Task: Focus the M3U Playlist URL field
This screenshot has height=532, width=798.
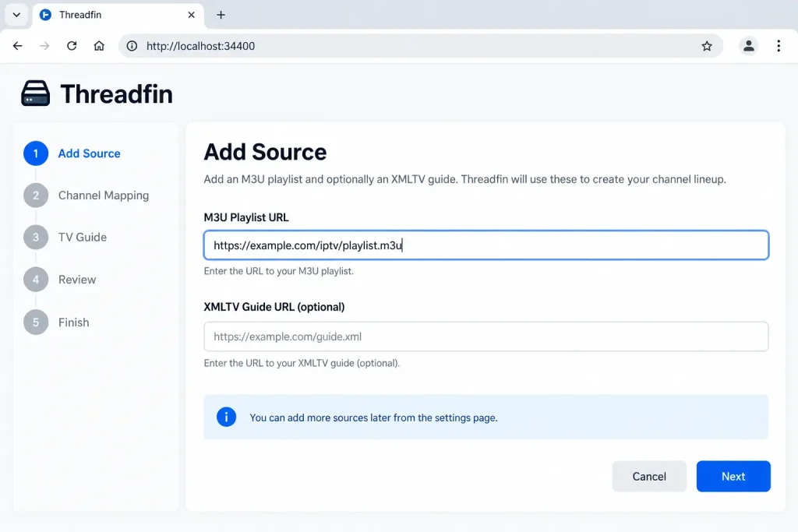Action: (486, 245)
